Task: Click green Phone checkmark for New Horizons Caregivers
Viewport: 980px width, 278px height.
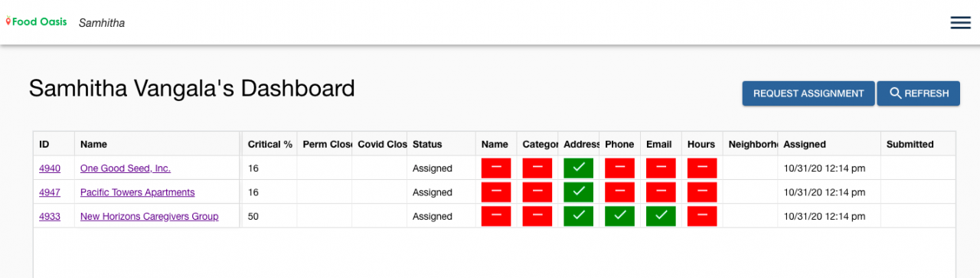Action: coord(620,217)
